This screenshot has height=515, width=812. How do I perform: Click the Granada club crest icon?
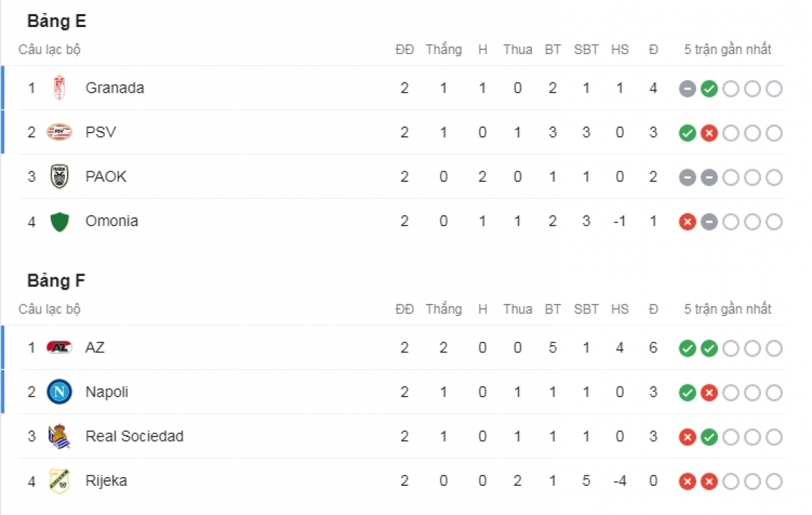point(60,88)
